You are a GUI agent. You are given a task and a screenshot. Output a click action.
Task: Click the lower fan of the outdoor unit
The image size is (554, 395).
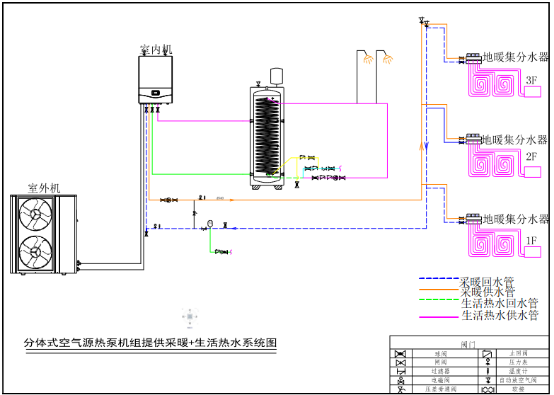click(x=35, y=252)
